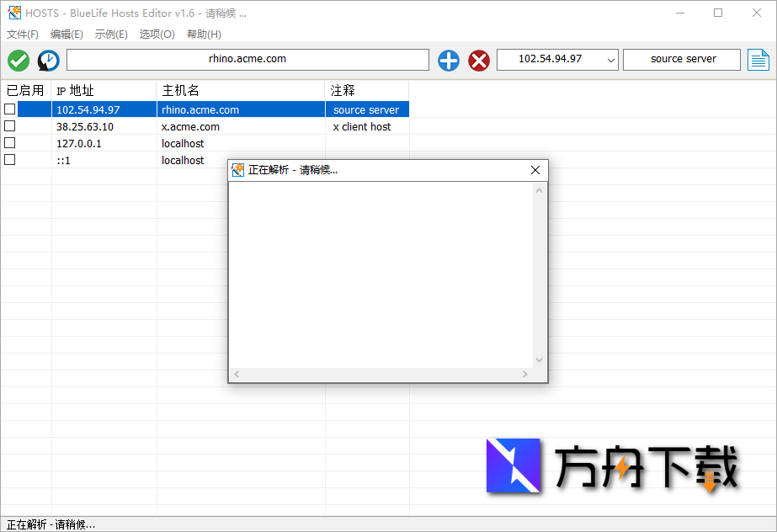
Task: Click the BlueLife Hosts Editor title bar icon
Action: [13, 13]
